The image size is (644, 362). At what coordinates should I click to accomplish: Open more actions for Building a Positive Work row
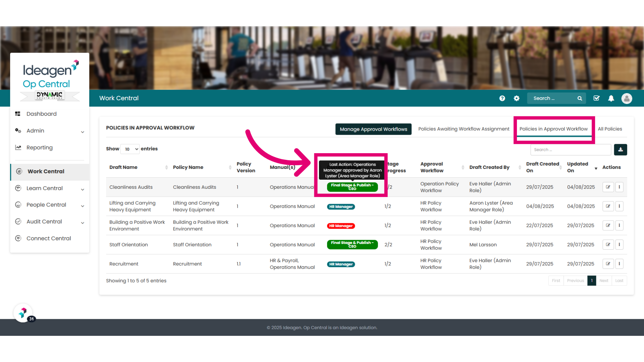coord(620,225)
